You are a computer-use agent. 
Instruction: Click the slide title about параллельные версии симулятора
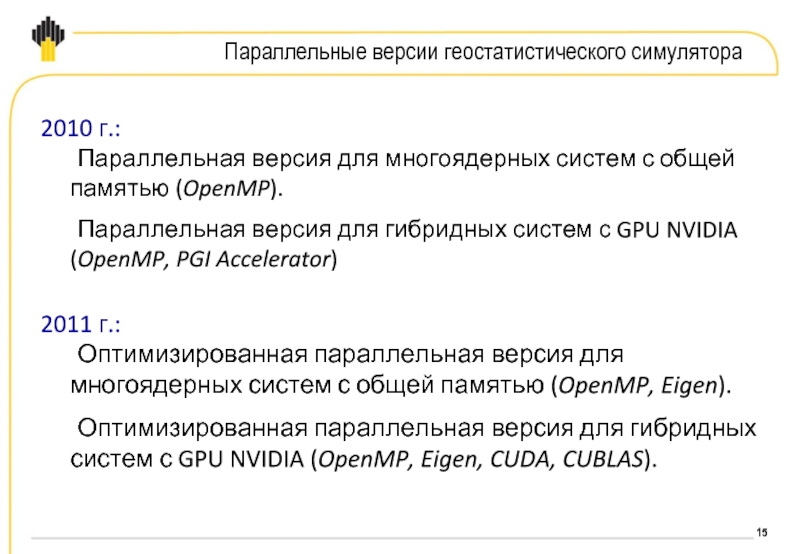click(483, 52)
